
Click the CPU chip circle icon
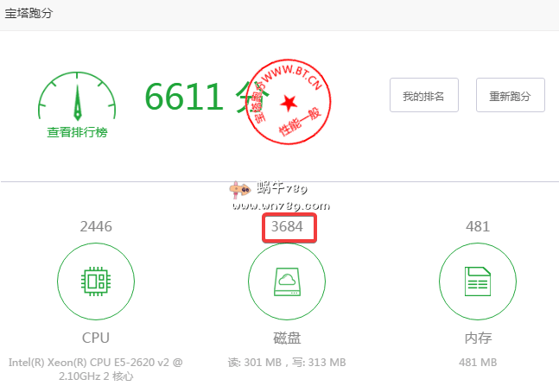tap(96, 281)
